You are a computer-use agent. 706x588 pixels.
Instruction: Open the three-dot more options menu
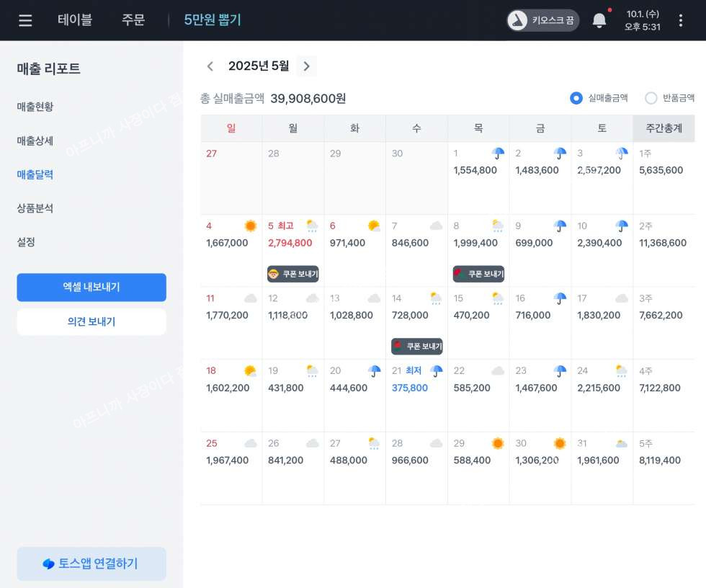click(680, 20)
